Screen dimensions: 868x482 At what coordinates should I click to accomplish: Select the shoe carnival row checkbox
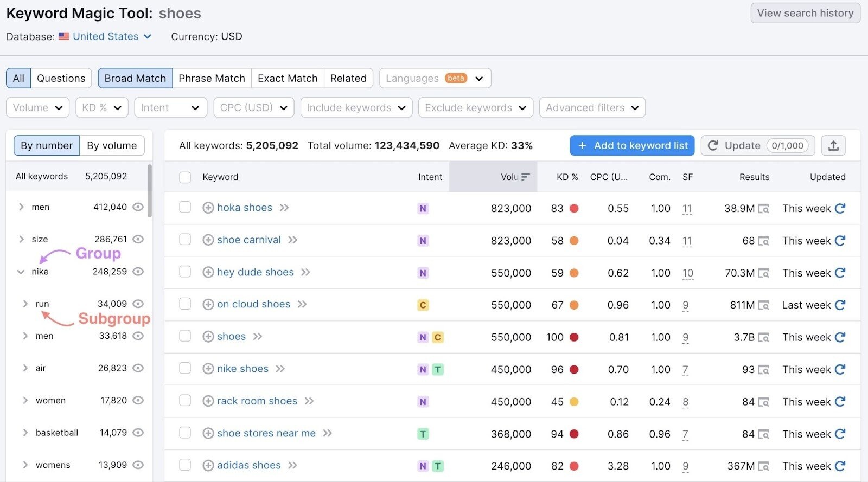(185, 239)
